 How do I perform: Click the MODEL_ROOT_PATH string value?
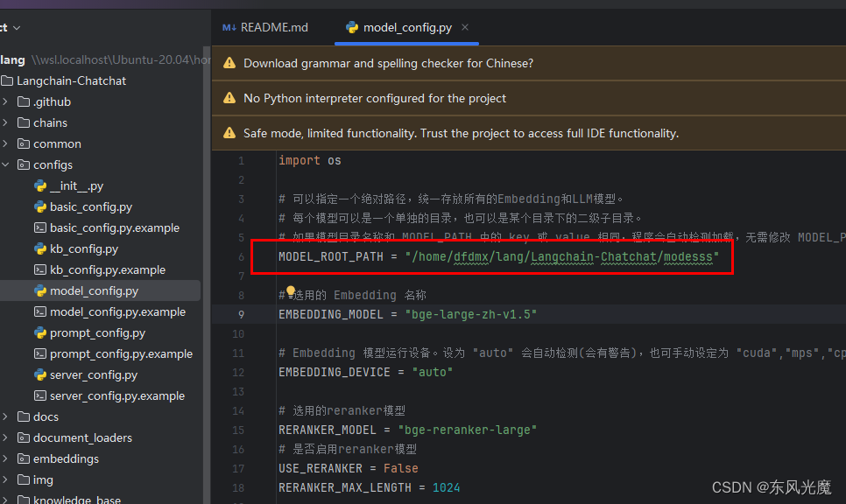pos(561,256)
